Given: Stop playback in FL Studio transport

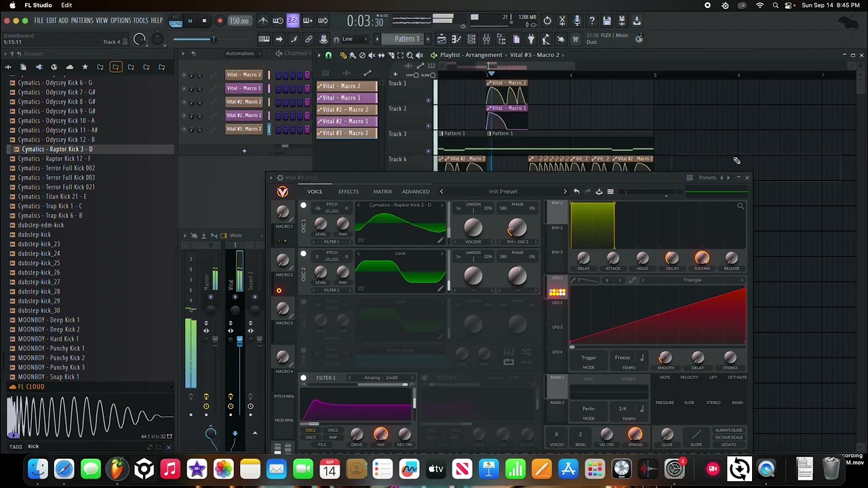Looking at the screenshot, I should pyautogui.click(x=204, y=21).
